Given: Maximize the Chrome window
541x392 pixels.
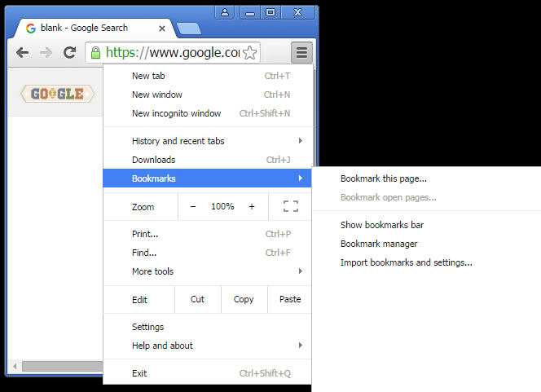Looking at the screenshot, I should coord(270,13).
